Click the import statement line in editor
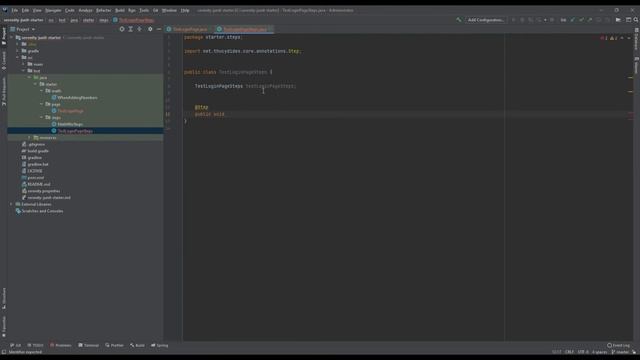640x360 pixels. point(242,51)
